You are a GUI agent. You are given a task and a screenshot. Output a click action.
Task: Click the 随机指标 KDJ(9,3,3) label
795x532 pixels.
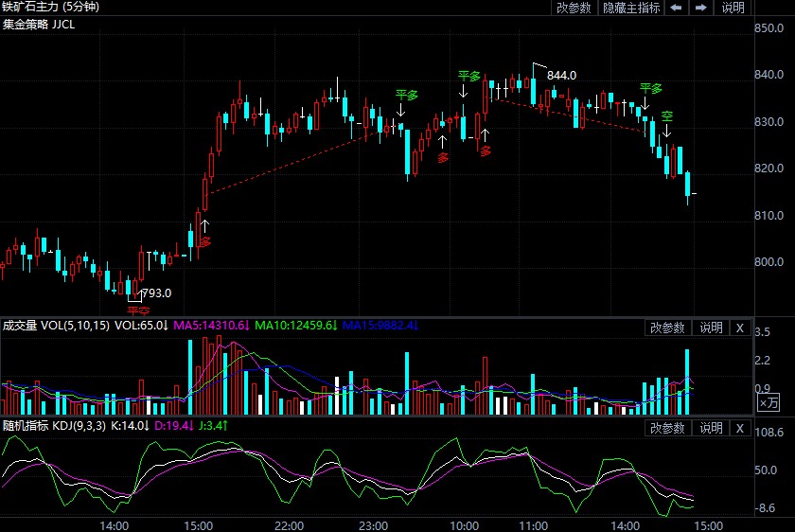[54, 425]
